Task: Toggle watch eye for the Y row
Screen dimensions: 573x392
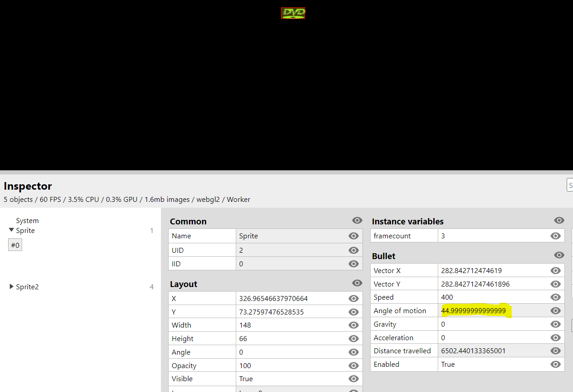Action: 353,312
